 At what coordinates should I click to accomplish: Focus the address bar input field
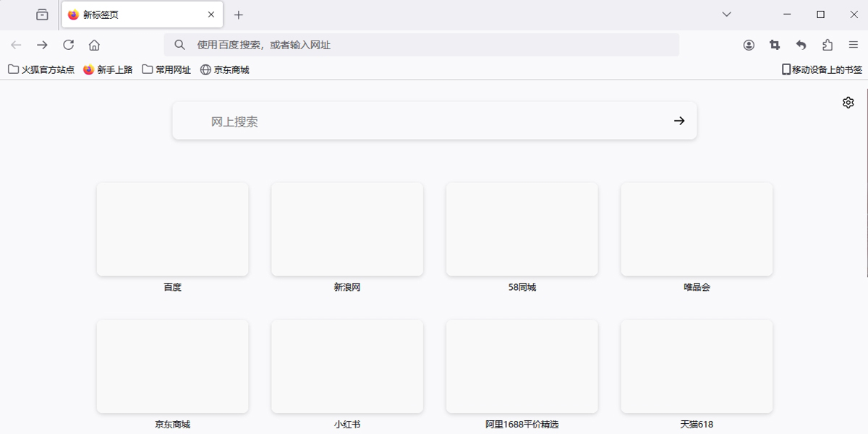[x=422, y=45]
